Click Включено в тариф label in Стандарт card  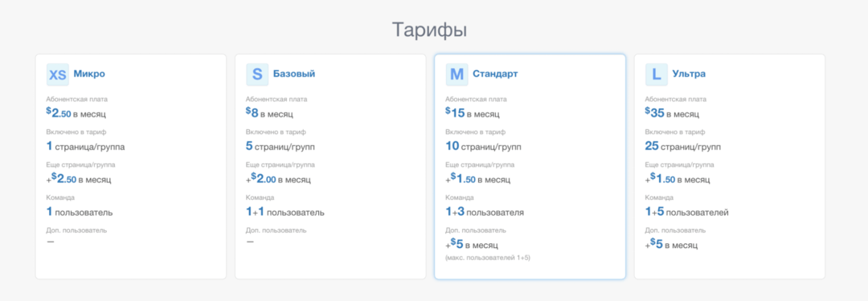tap(476, 132)
